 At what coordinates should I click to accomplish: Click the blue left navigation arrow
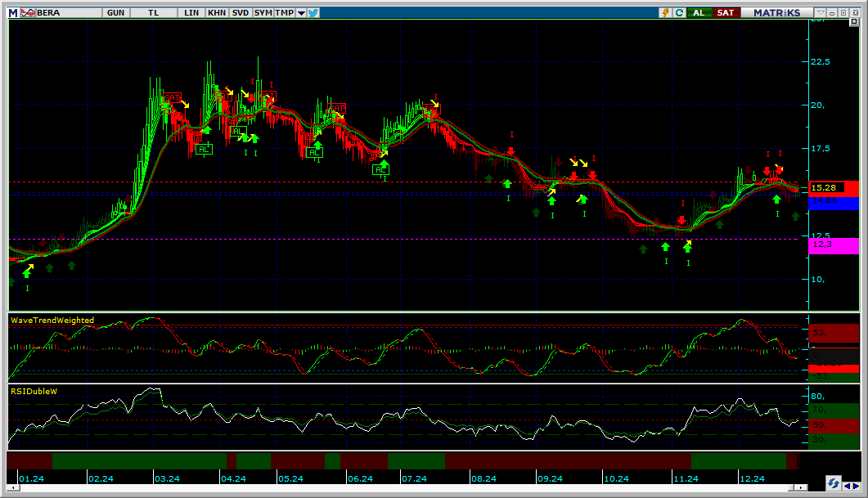847,486
